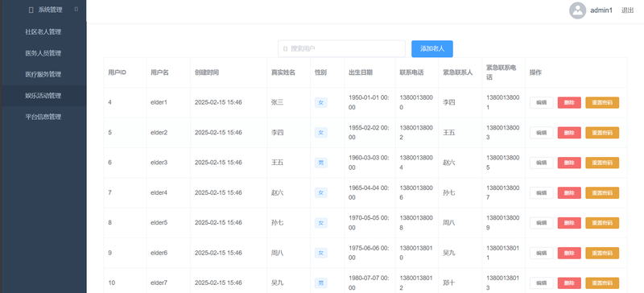Edit the elder3 row
The width and height of the screenshot is (644, 293).
[541, 163]
